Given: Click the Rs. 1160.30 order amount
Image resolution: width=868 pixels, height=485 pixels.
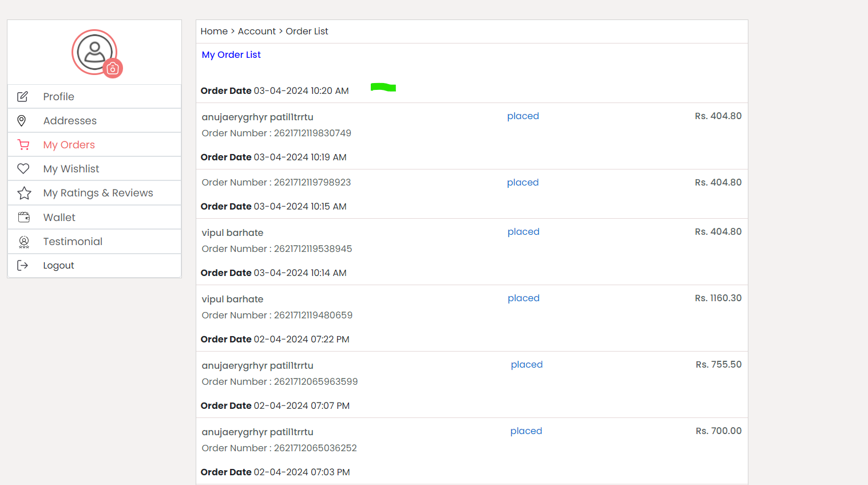Looking at the screenshot, I should point(718,298).
